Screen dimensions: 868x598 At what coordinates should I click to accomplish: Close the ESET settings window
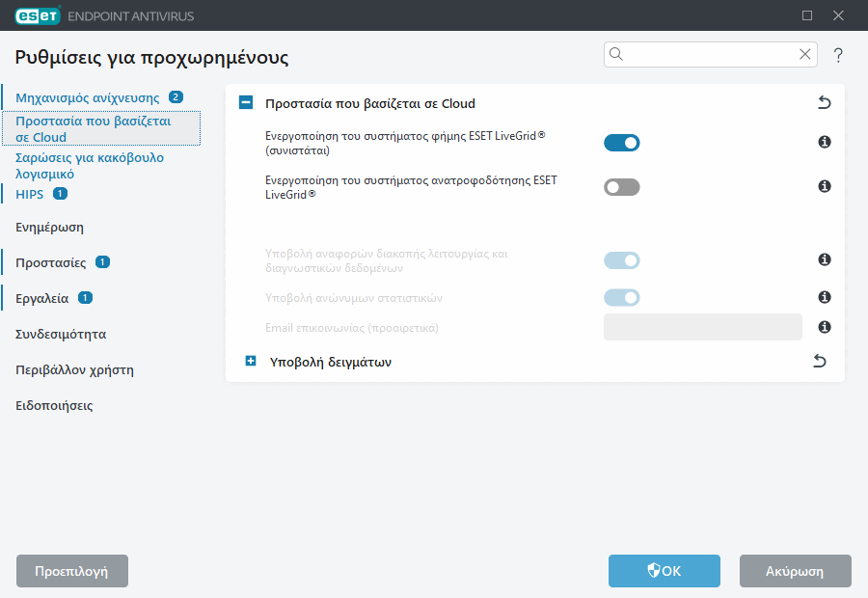[838, 15]
